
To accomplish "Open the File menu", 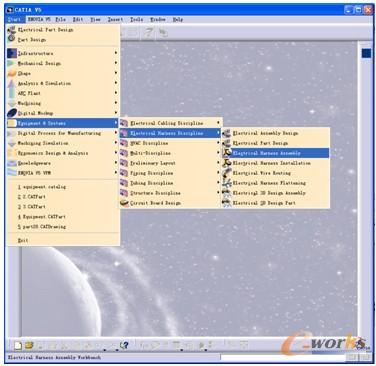I will (x=60, y=20).
